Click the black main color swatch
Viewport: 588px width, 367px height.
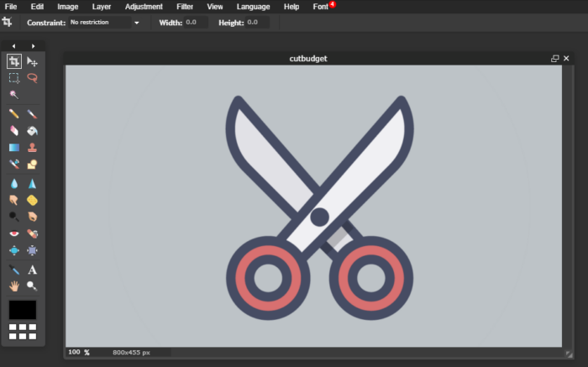(x=23, y=310)
